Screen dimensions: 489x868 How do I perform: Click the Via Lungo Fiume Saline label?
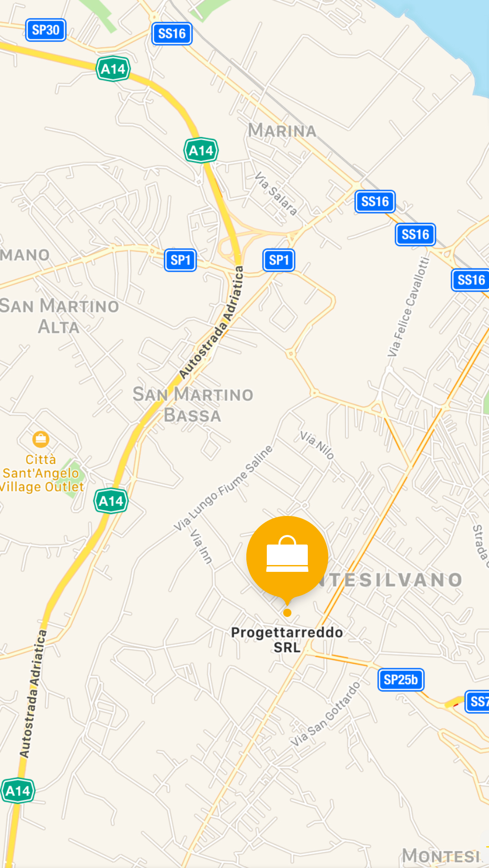pos(223,488)
